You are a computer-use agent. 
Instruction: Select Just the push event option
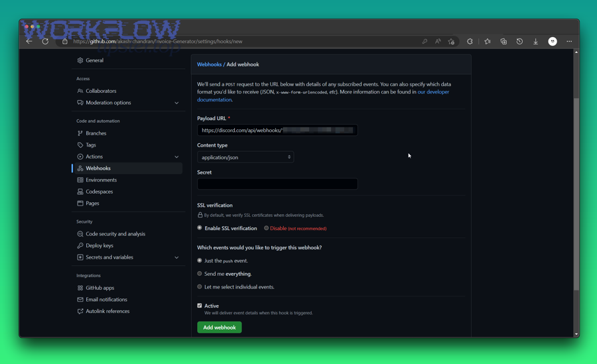[200, 261]
